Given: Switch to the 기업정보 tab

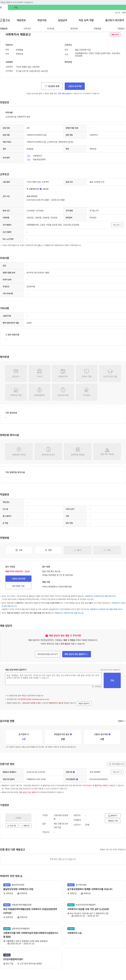Looking at the screenshot, I should [121, 29].
